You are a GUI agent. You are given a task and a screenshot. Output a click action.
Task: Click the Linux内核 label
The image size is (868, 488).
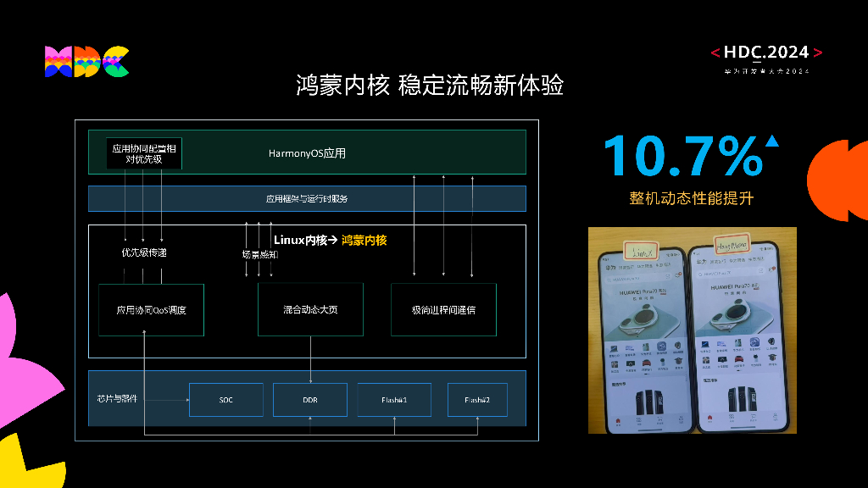tap(300, 240)
